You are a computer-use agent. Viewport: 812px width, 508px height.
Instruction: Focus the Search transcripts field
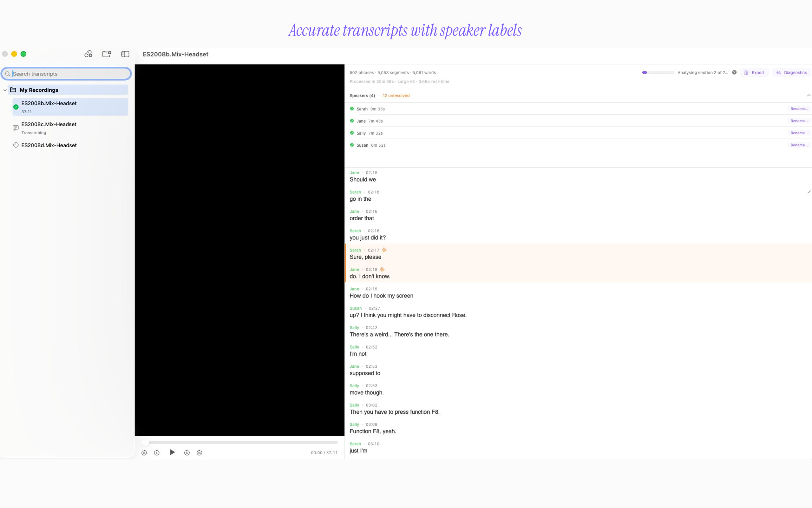(66, 74)
